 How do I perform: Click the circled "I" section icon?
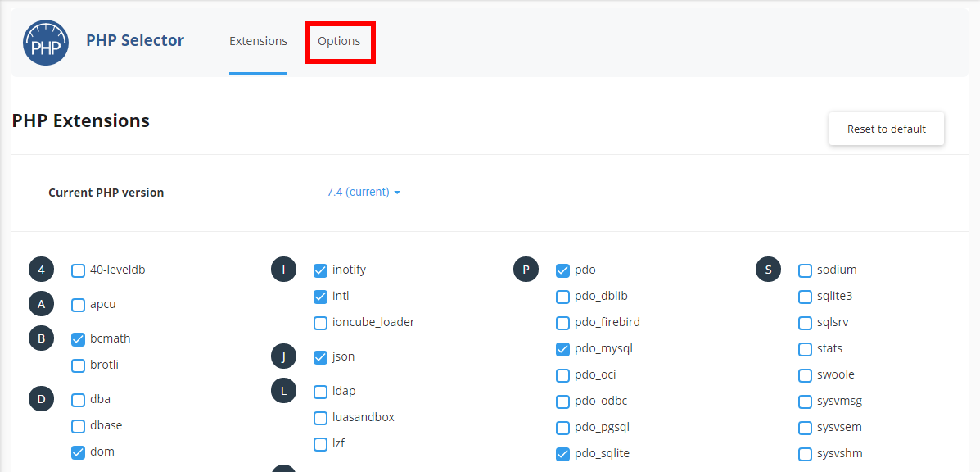tap(283, 269)
